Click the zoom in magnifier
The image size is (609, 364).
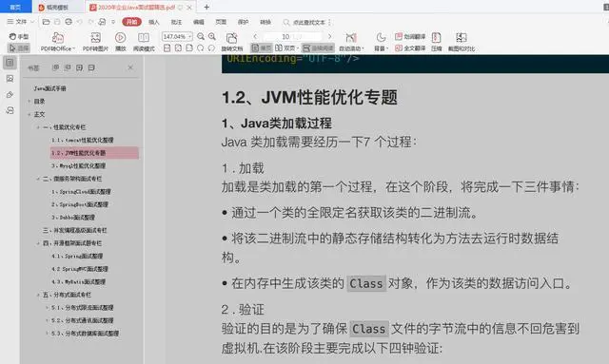(211, 36)
